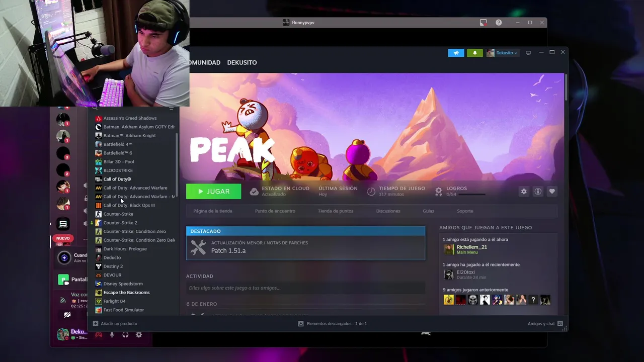Image resolution: width=644 pixels, height=362 pixels.
Task: Open Discord server with badge 3
Action: [x=63, y=153]
